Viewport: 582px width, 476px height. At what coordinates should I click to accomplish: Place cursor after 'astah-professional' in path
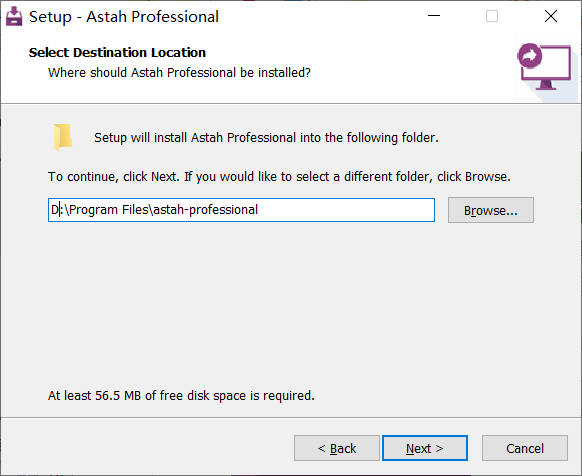(x=259, y=210)
